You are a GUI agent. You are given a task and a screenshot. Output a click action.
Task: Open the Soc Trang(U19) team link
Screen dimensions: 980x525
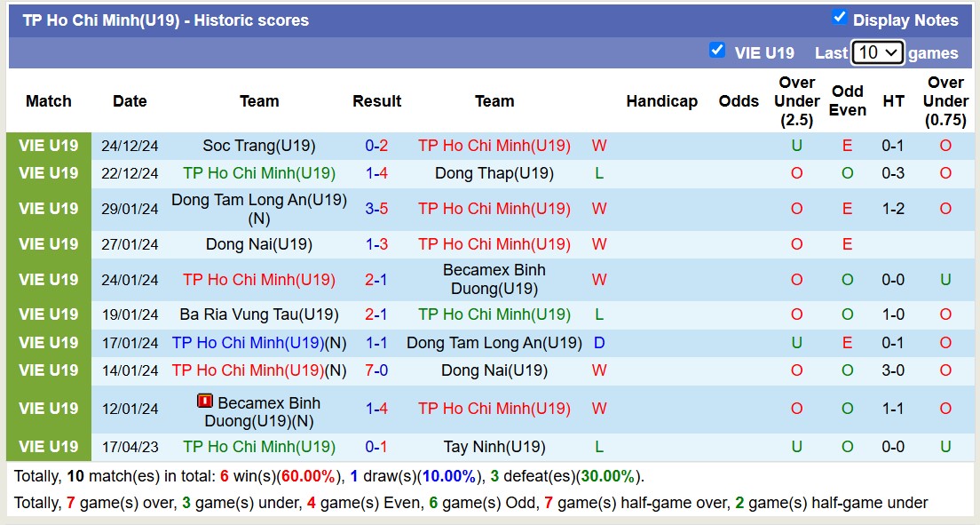(258, 146)
